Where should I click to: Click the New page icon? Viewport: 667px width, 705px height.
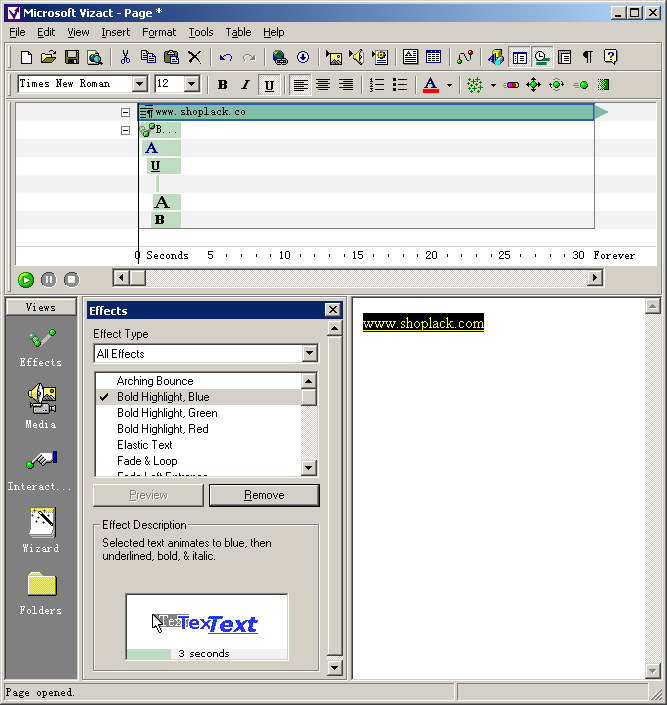tap(27, 57)
